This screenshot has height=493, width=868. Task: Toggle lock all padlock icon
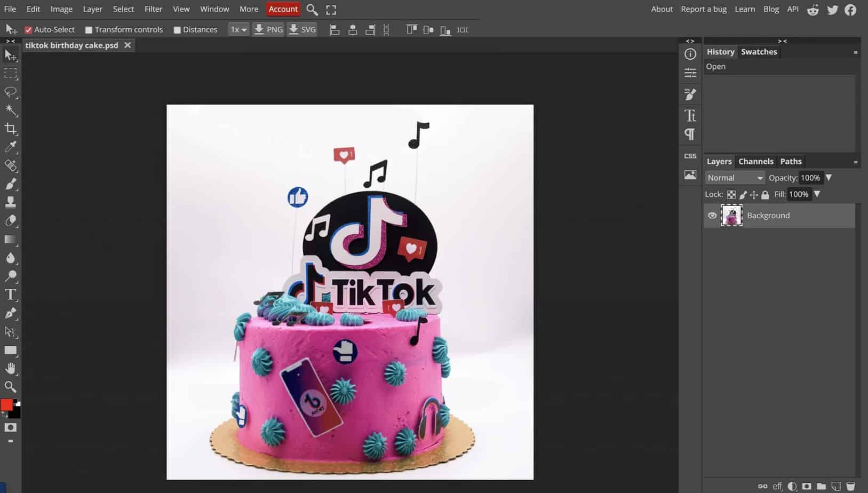point(765,195)
